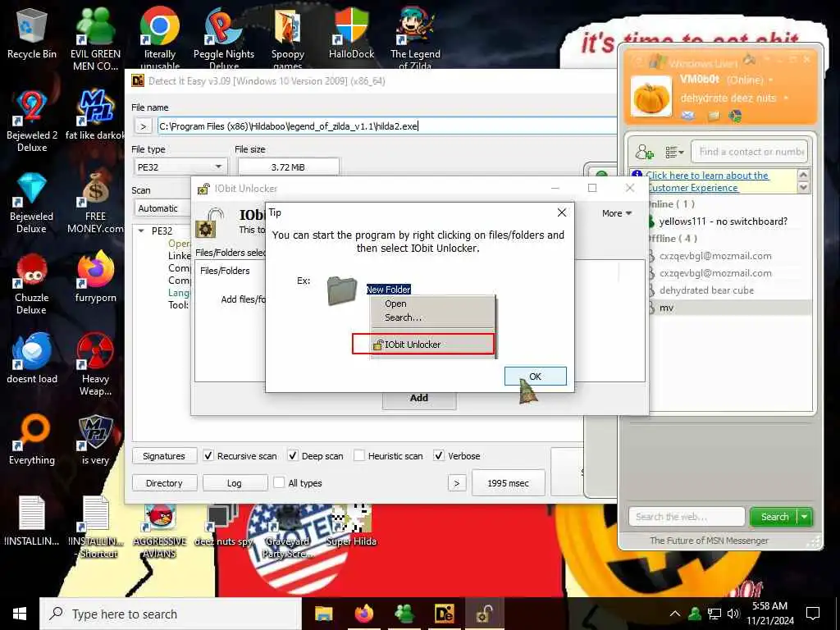Check the All types checkbox
Viewport: 840px width, 630px height.
point(279,482)
